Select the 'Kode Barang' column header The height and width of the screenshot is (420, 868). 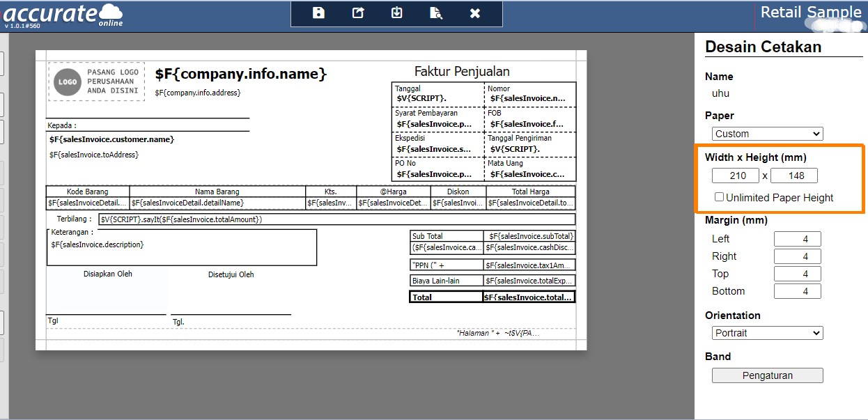click(88, 192)
